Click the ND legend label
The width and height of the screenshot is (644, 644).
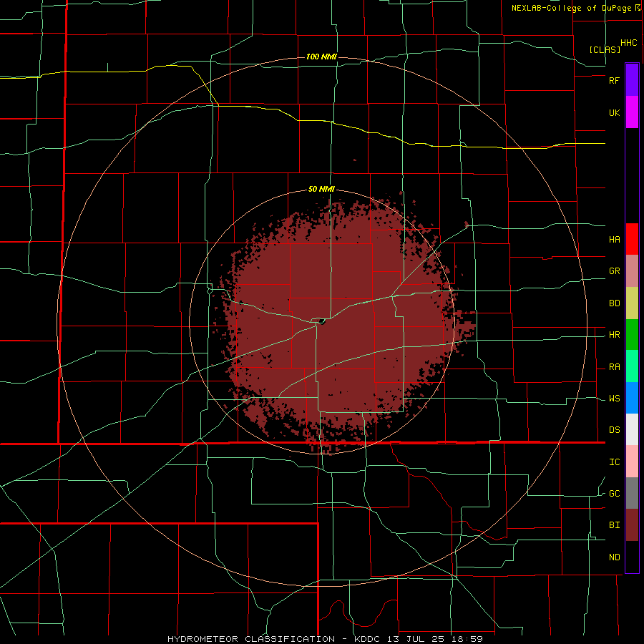point(614,557)
